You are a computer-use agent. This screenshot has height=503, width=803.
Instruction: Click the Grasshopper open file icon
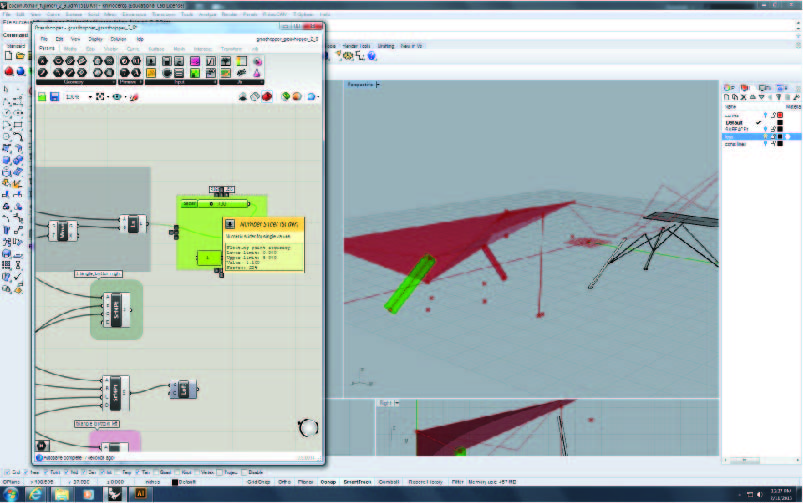tap(42, 97)
